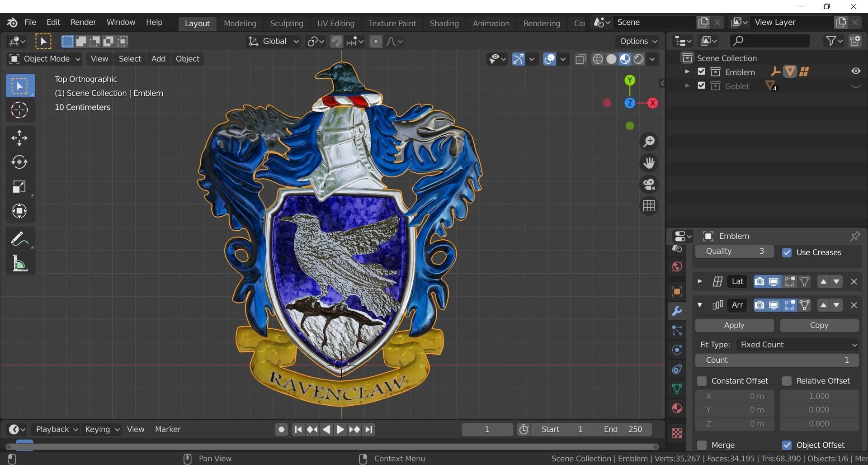Viewport: 868px width, 465px height.
Task: Click the zoom magnifier in viewport
Action: point(649,142)
